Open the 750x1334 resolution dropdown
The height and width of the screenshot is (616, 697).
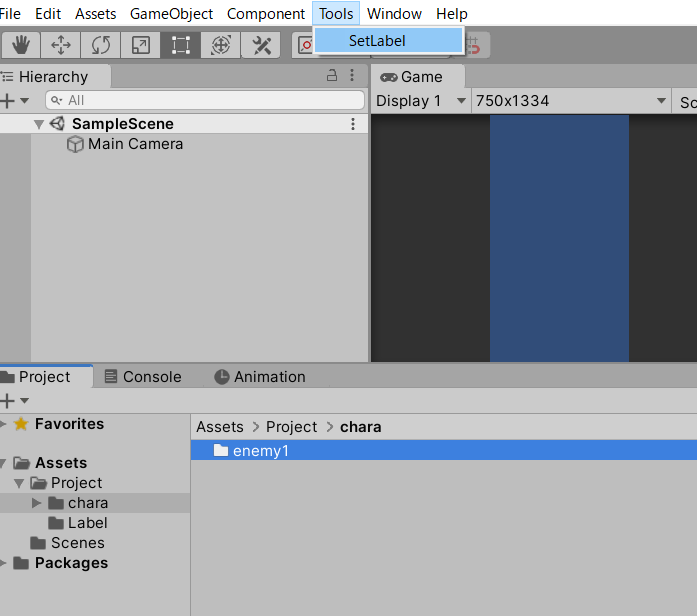(x=571, y=101)
